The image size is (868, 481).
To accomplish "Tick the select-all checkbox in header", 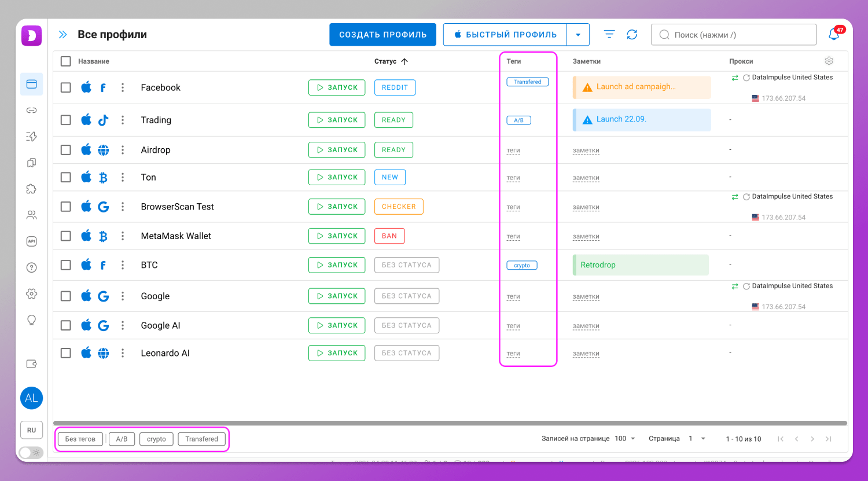I will [x=66, y=61].
